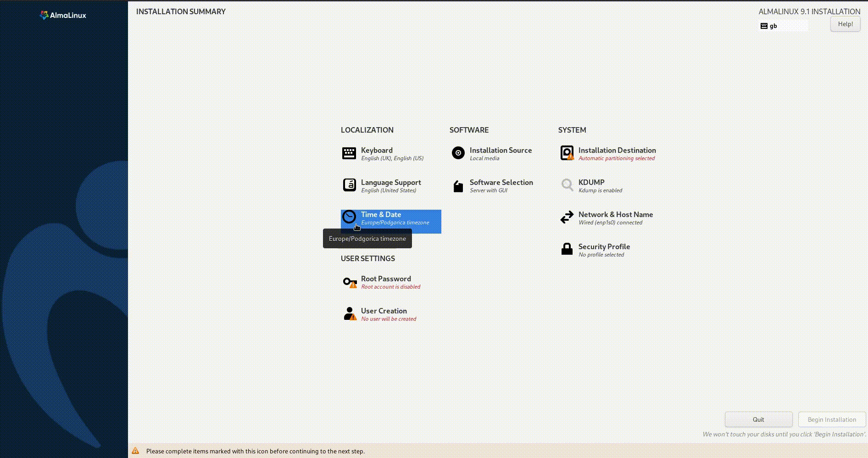The height and width of the screenshot is (458, 868).
Task: Open the Help! button
Action: tap(845, 24)
